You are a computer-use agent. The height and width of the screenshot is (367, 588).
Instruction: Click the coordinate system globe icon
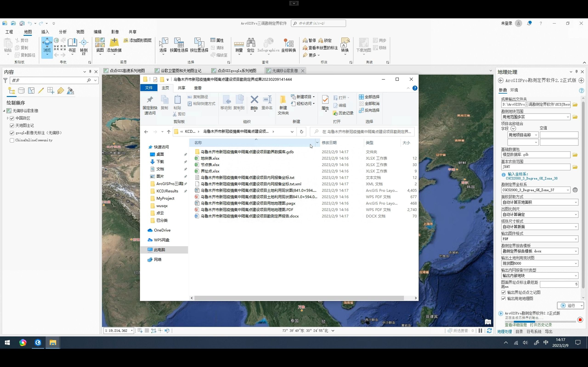575,190
